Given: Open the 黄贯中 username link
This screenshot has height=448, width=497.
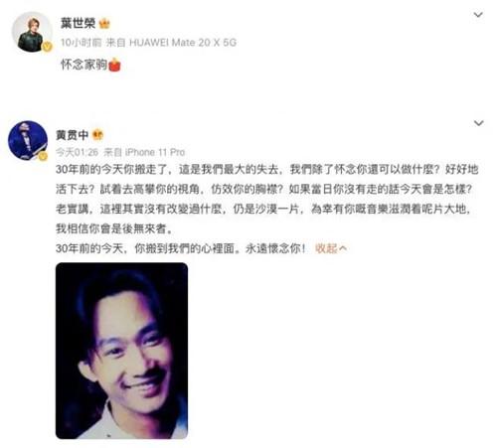Looking at the screenshot, I should 73,135.
